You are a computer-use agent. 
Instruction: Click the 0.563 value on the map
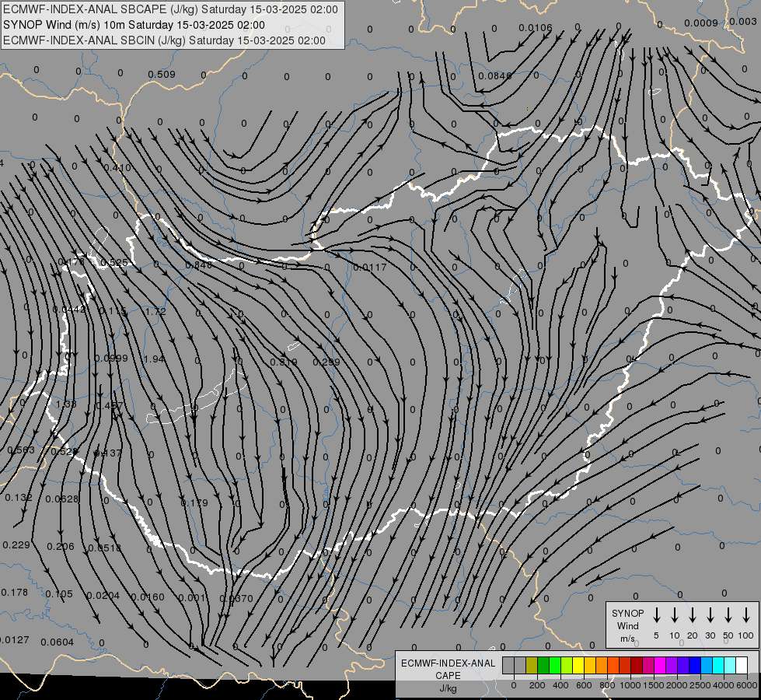(21, 450)
